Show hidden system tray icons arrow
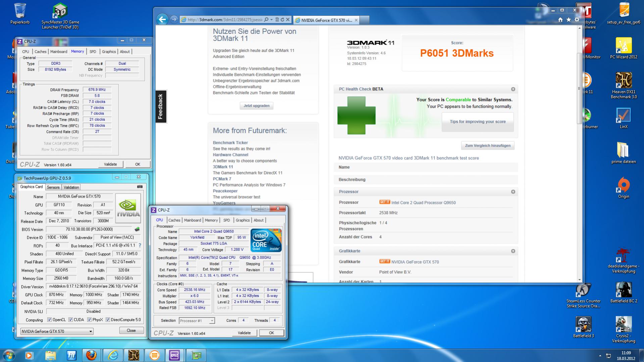This screenshot has height=362, width=644. click(600, 355)
